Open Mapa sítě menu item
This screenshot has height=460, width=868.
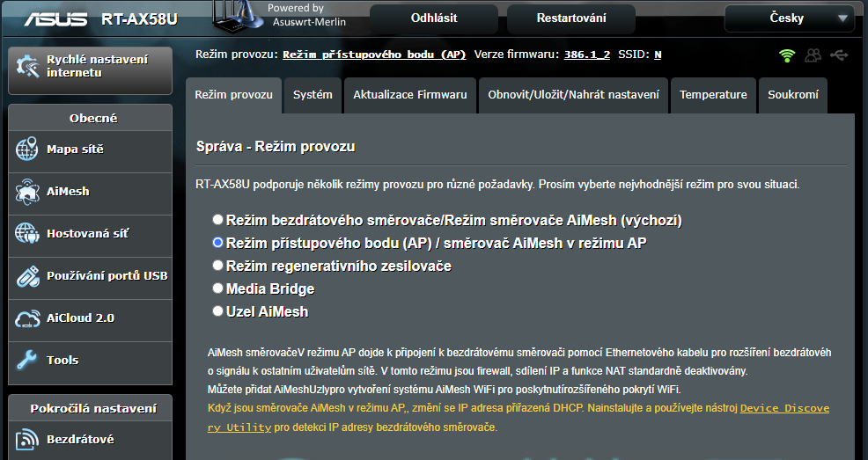[x=90, y=151]
